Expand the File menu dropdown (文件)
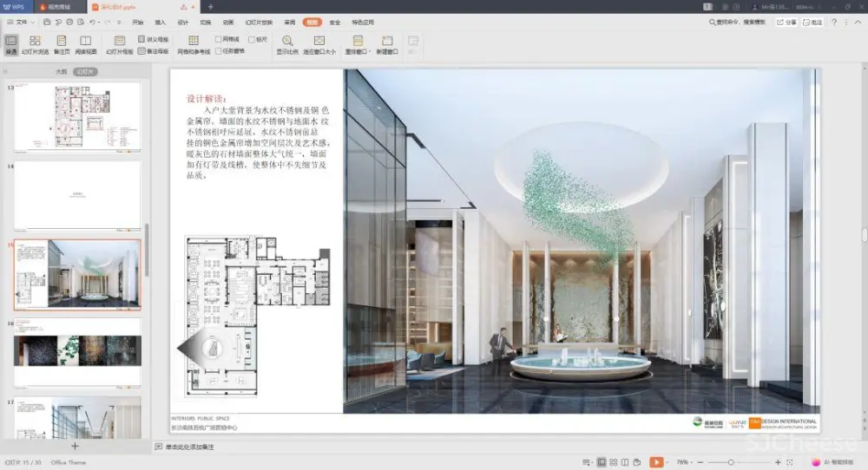Viewport: 868px width, 470px height. 23,22
